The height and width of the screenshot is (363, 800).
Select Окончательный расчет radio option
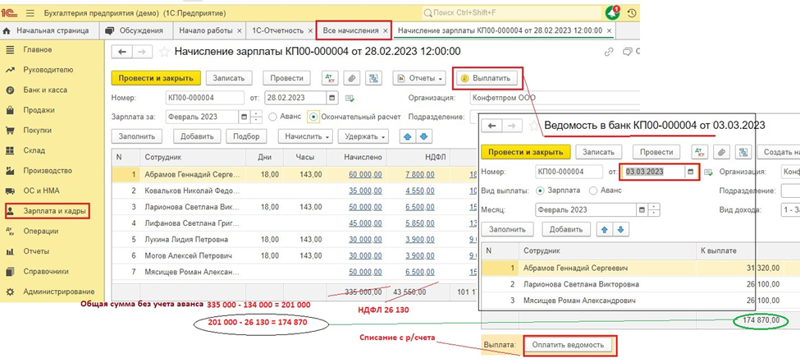pyautogui.click(x=313, y=117)
